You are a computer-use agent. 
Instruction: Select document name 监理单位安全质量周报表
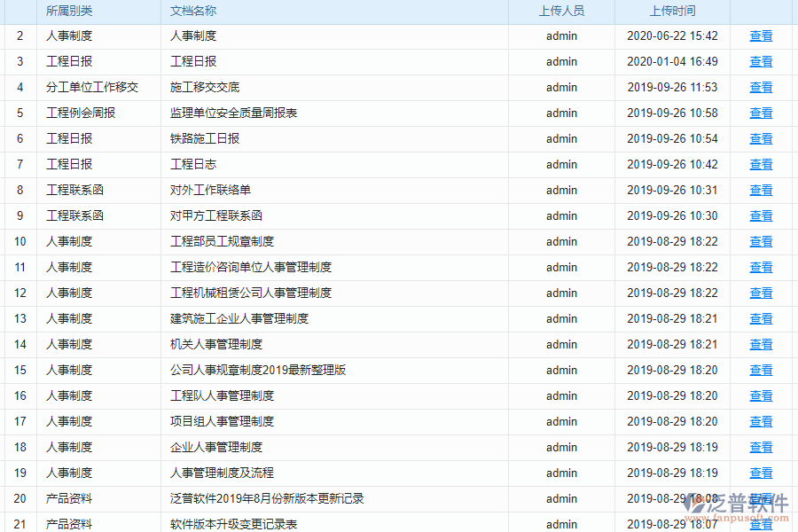click(x=233, y=113)
